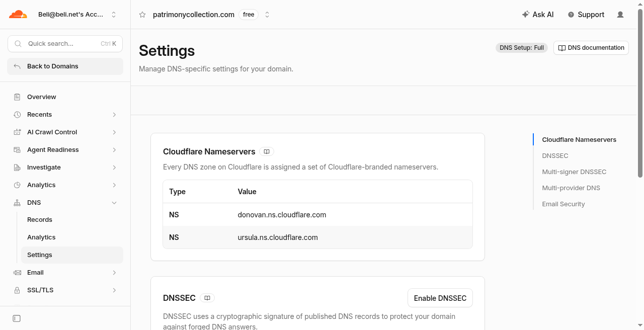
Task: Expand Agent Readiness chevron
Action: [114, 150]
